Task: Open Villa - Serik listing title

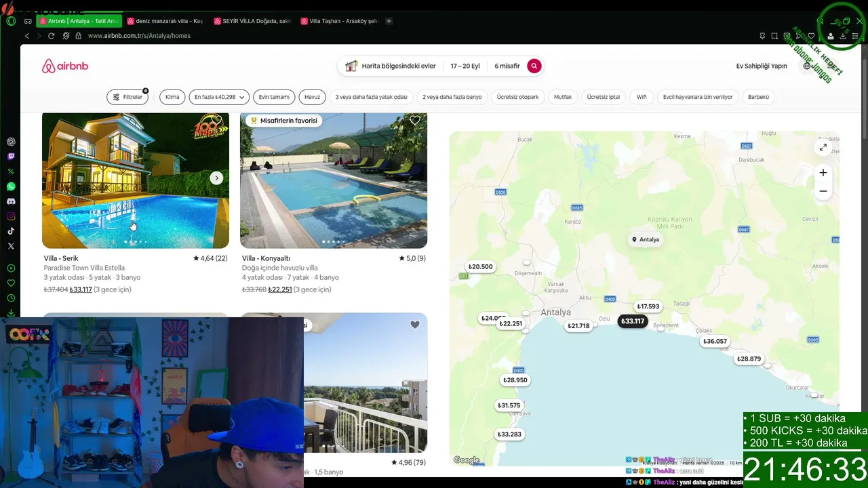Action: click(x=61, y=258)
